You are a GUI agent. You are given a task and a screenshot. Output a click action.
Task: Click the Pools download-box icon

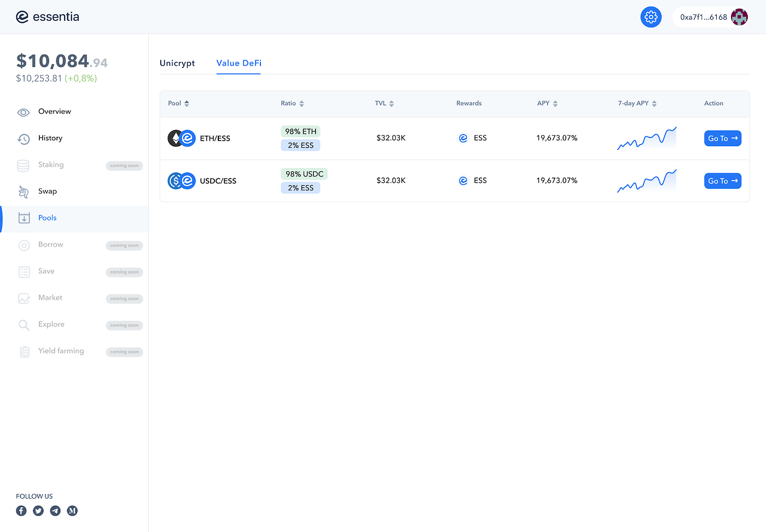pyautogui.click(x=24, y=218)
